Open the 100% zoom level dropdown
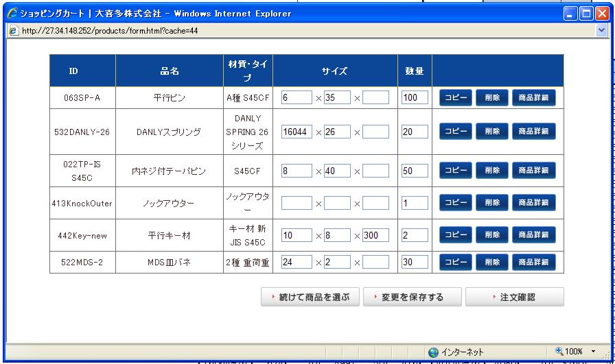 coord(593,352)
